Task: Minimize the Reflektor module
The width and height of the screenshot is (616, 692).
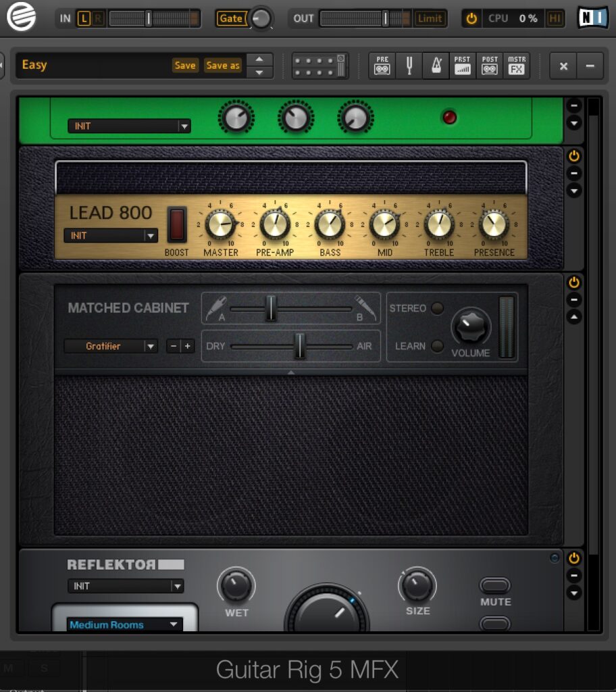Action: point(574,576)
